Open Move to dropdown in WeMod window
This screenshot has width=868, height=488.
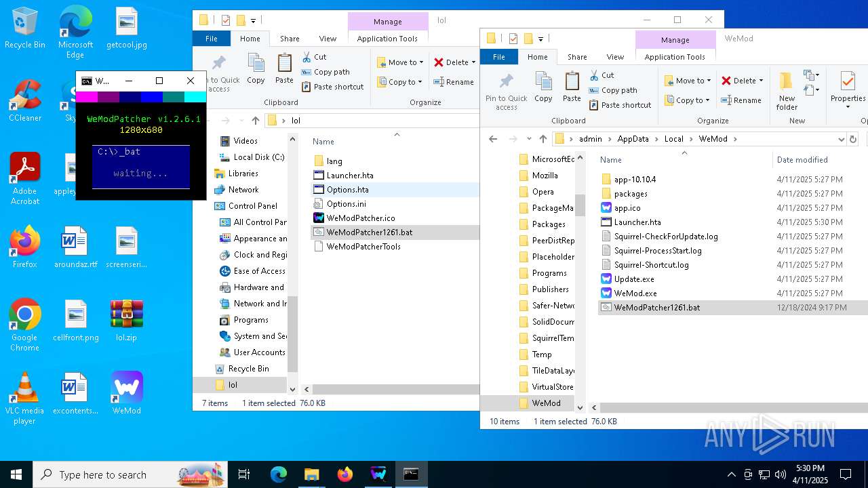[x=688, y=81]
